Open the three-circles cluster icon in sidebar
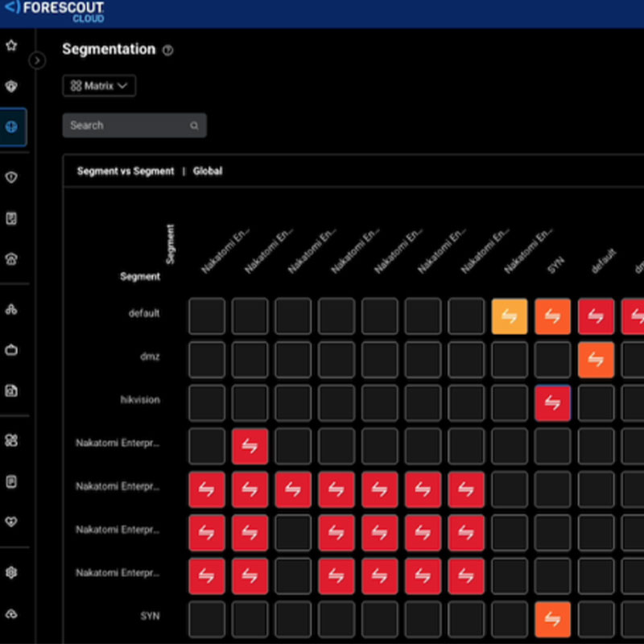The image size is (644, 644). [x=11, y=310]
